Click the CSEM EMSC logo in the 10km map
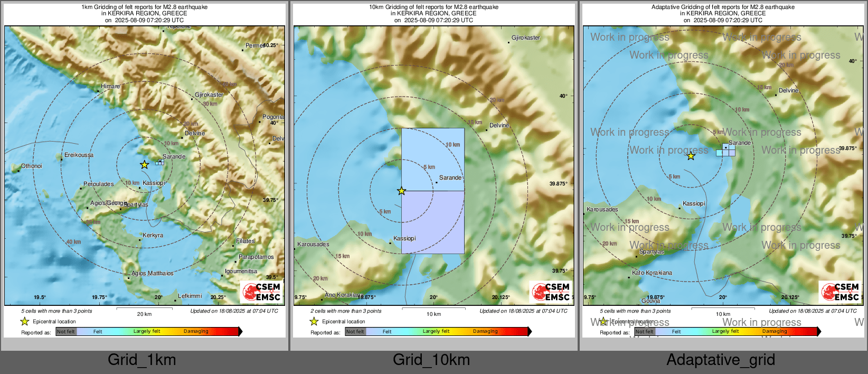This screenshot has height=374, width=868. [x=551, y=292]
